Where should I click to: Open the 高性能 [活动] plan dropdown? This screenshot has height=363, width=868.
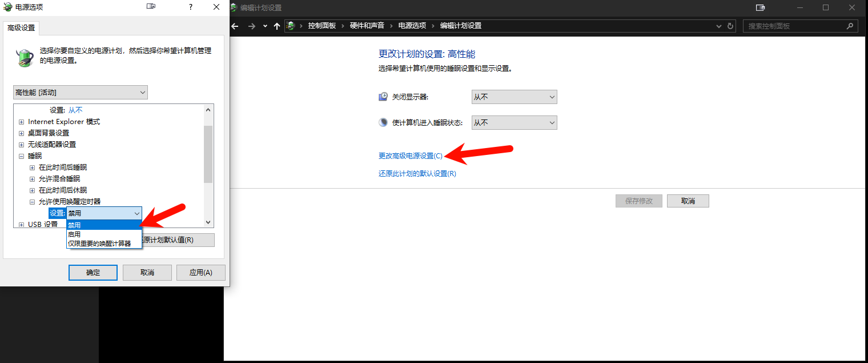(x=81, y=92)
